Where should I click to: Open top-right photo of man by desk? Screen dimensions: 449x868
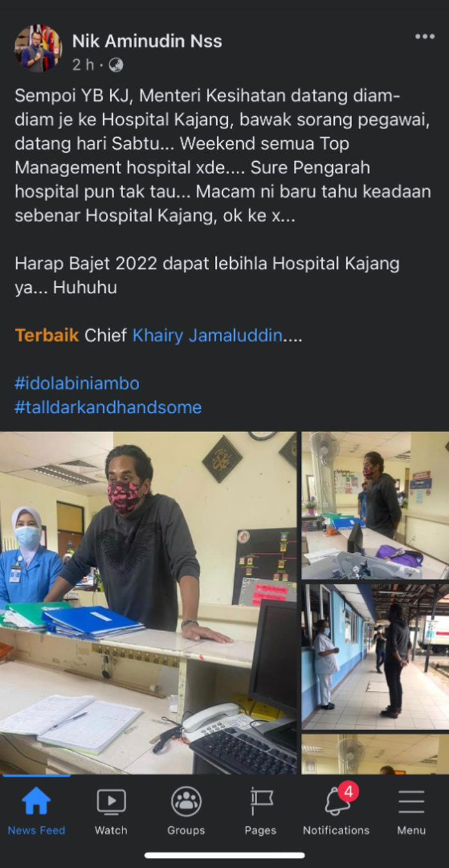point(375,505)
